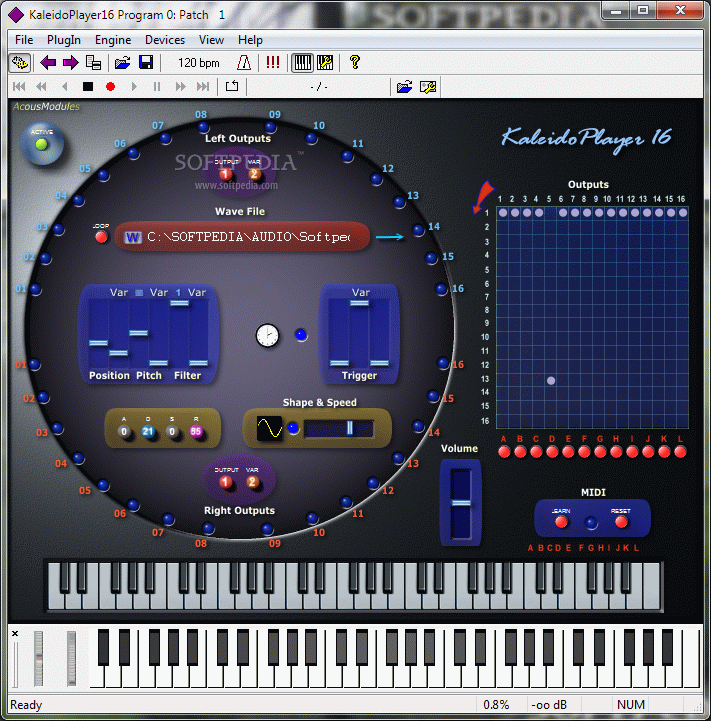The height and width of the screenshot is (721, 711).
Task: Click the W wave file load icon
Action: pos(132,237)
